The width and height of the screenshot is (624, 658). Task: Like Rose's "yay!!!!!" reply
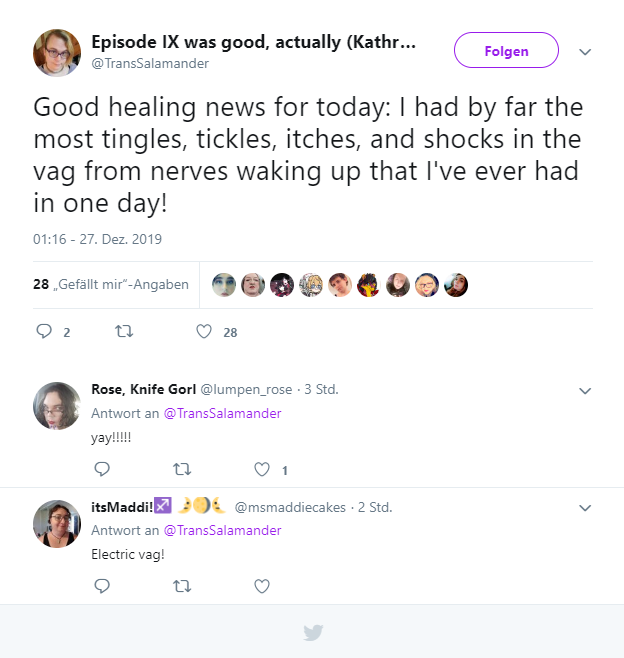(262, 468)
